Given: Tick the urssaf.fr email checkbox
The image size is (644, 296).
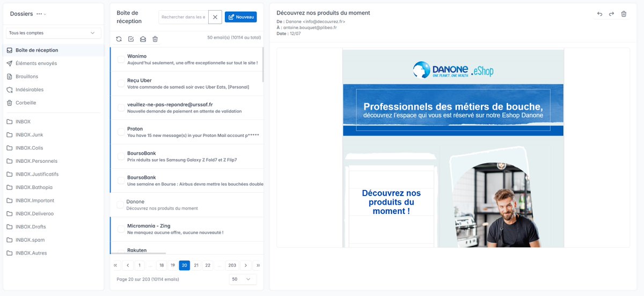Looking at the screenshot, I should [x=121, y=108].
